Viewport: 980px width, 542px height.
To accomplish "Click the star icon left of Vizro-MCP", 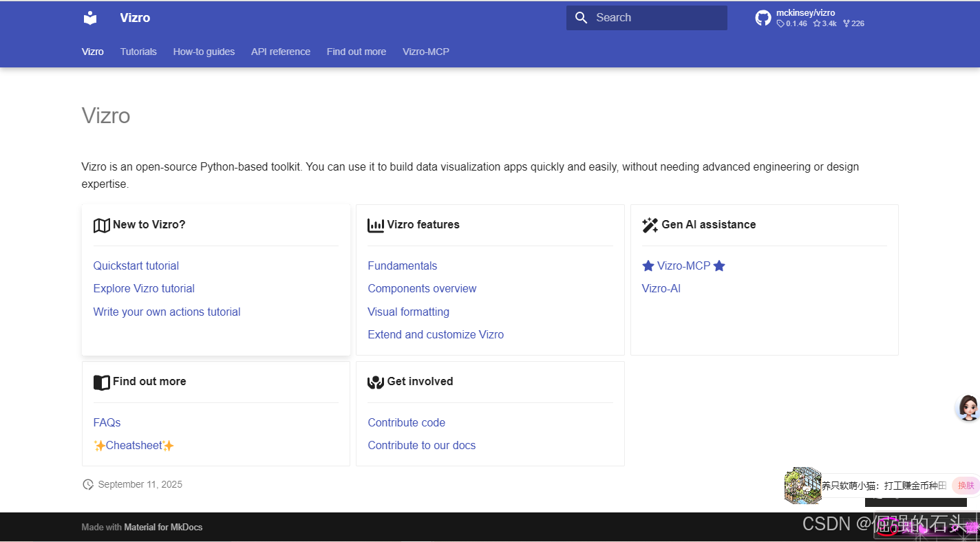I will tap(648, 265).
